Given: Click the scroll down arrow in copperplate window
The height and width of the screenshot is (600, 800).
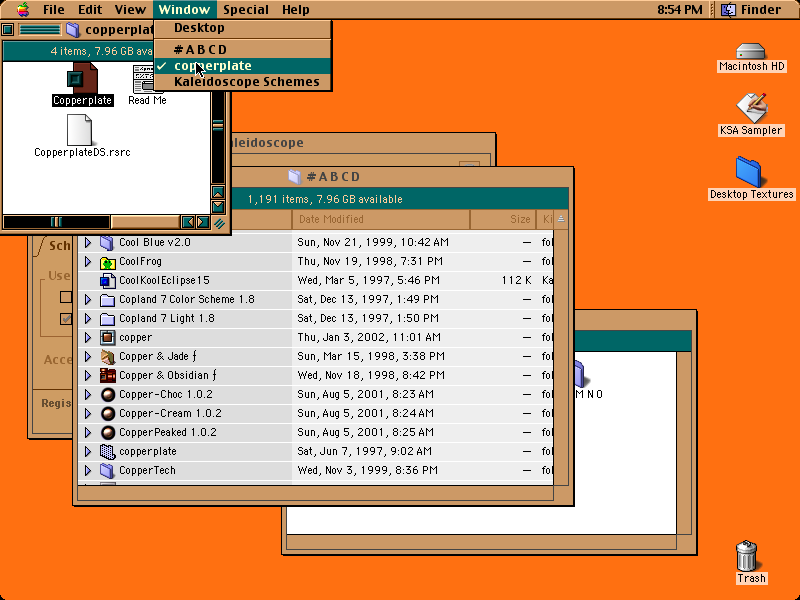Looking at the screenshot, I should point(218,207).
